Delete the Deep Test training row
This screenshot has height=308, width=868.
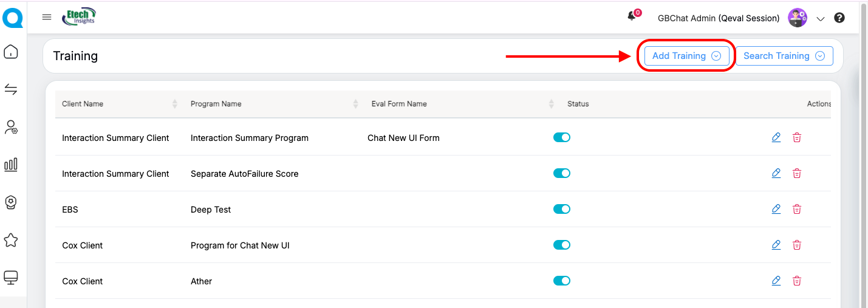(797, 210)
